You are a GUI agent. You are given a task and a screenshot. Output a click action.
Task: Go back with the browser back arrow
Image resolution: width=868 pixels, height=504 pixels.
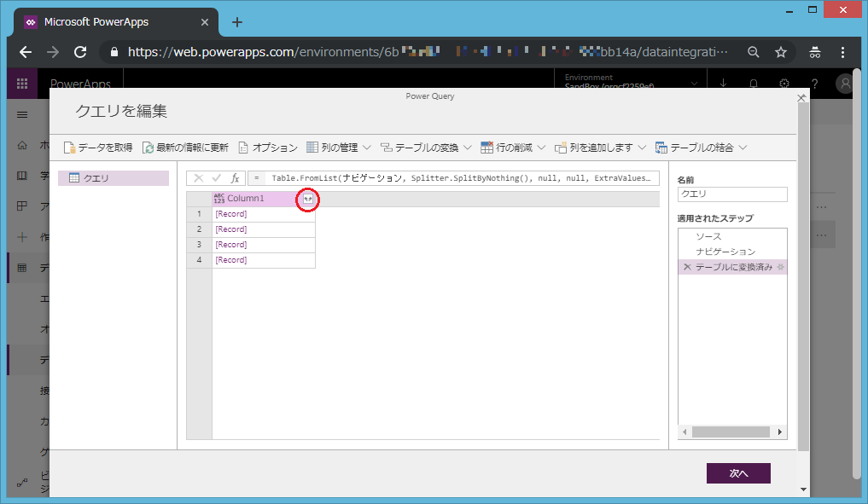(x=26, y=52)
